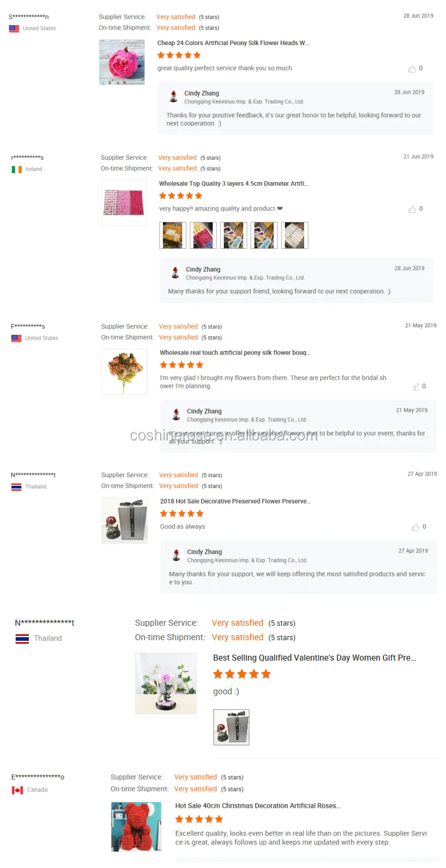
Task: Open the red rose bear product thumbnail
Action: [x=136, y=827]
